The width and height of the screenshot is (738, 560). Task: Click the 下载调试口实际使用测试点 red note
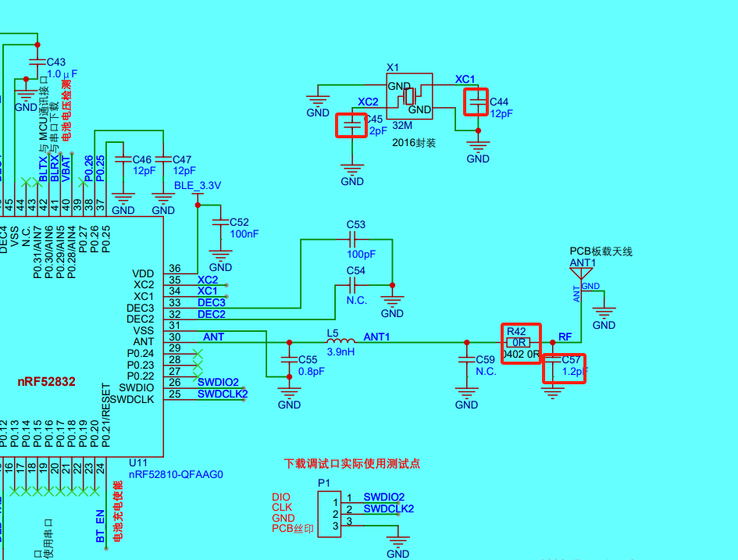coord(351,463)
